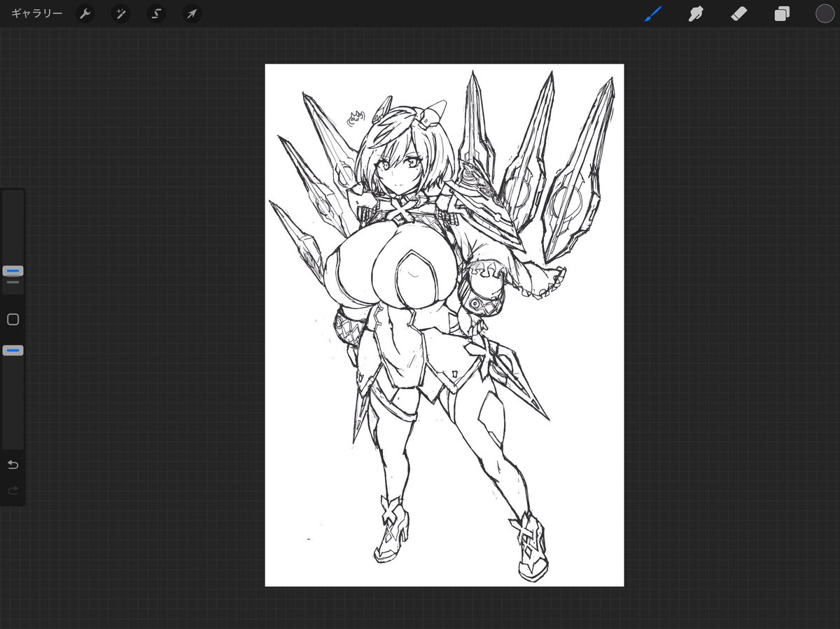Open the Adjustments magic wand menu
Screen dimensions: 840x629
[120, 13]
